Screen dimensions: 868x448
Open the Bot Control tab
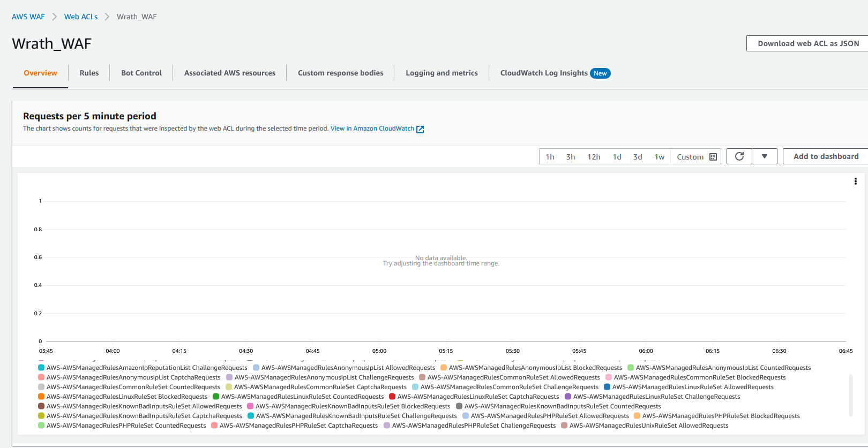(141, 73)
